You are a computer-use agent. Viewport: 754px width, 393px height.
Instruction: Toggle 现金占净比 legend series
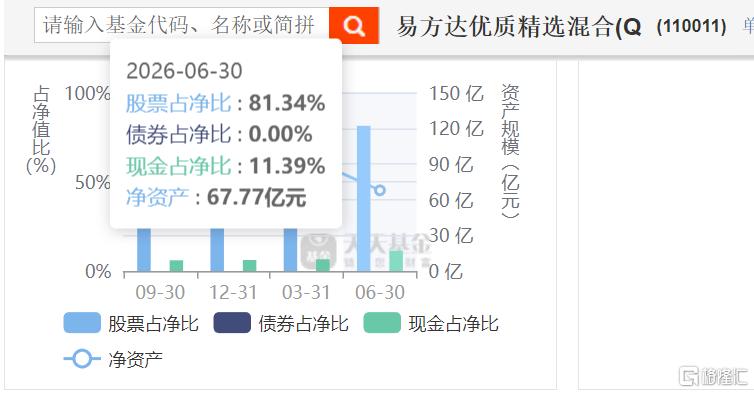coord(431,323)
